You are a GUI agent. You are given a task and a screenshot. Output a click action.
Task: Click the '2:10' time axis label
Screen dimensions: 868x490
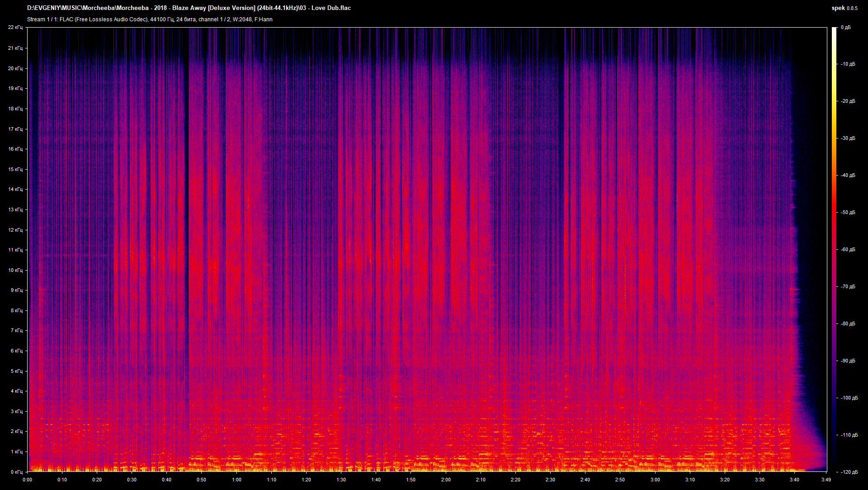click(481, 480)
